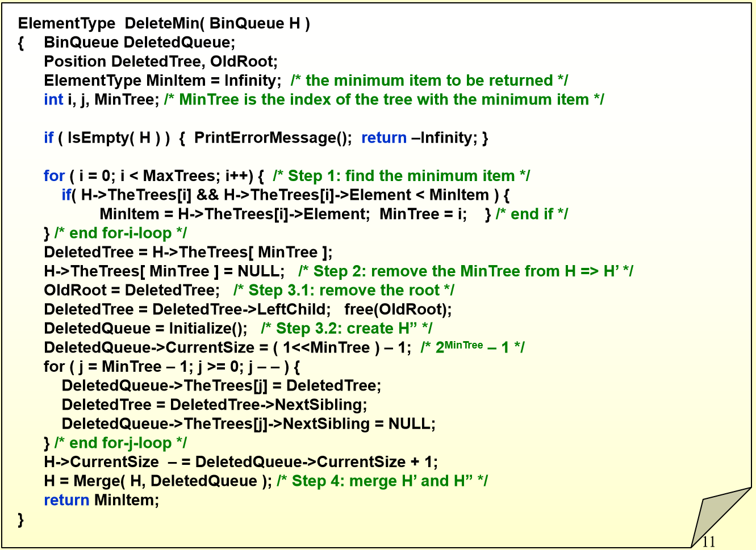Click the "Step 3.1: remove the root" comment
The height and width of the screenshot is (550, 756).
click(x=344, y=290)
